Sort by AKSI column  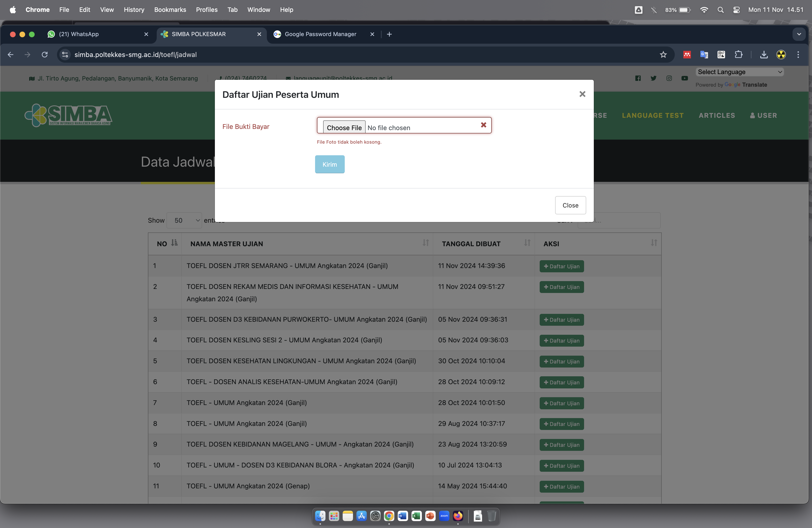pos(598,244)
